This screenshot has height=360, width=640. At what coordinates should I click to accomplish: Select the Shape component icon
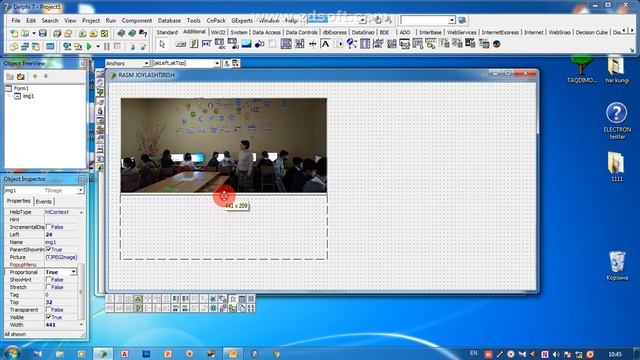pos(259,44)
